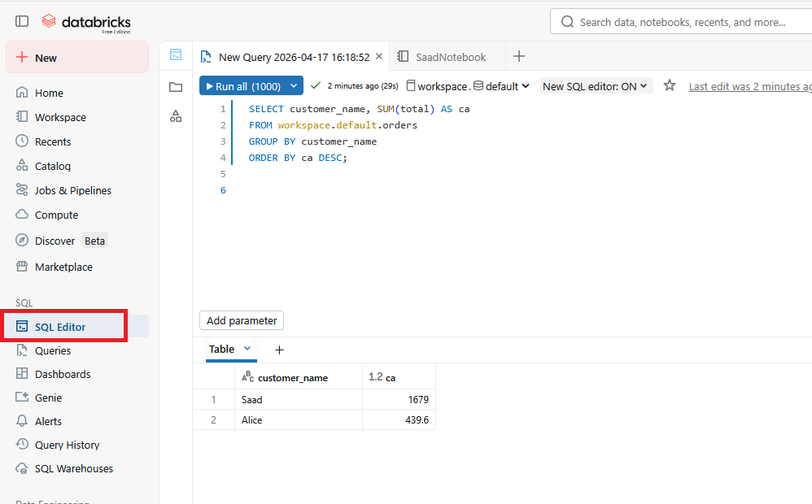Click the star icon to favorite query
This screenshot has height=504, width=812.
670,85
